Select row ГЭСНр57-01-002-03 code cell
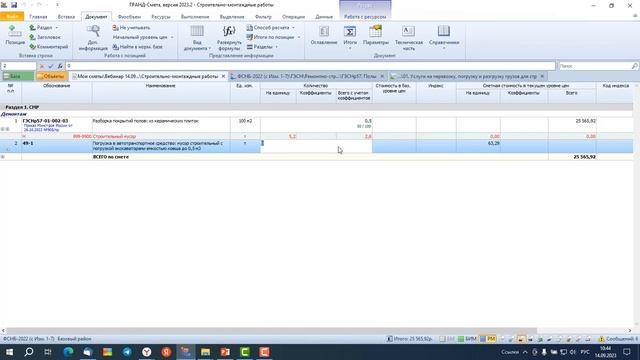This screenshot has width=640, height=360. point(57,125)
